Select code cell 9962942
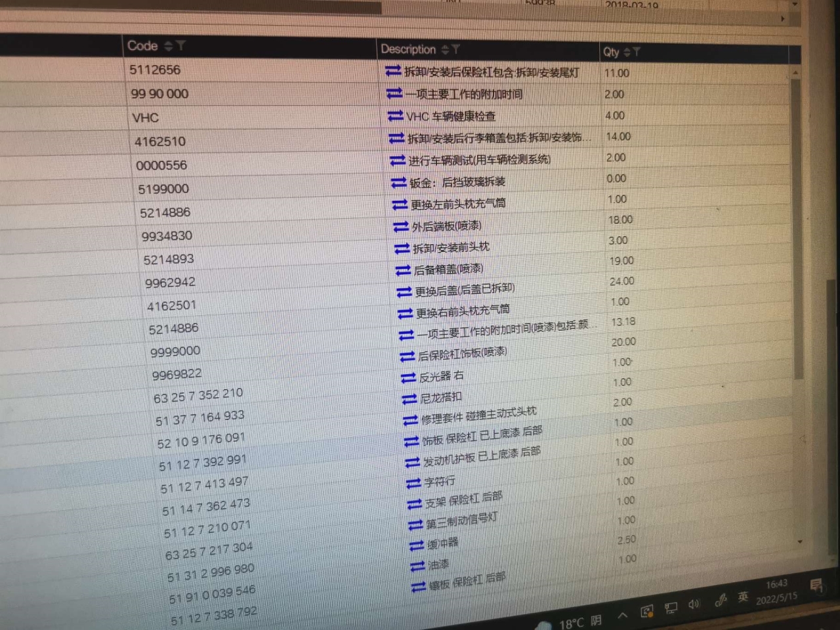 tap(170, 283)
